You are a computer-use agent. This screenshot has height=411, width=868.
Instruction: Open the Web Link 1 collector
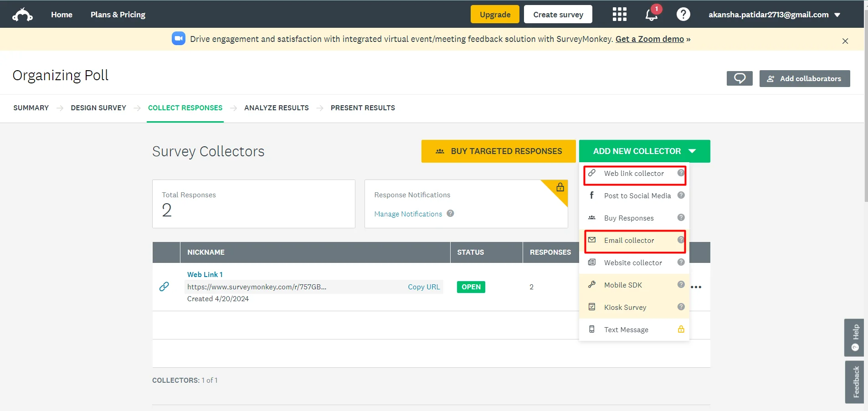[x=205, y=275]
